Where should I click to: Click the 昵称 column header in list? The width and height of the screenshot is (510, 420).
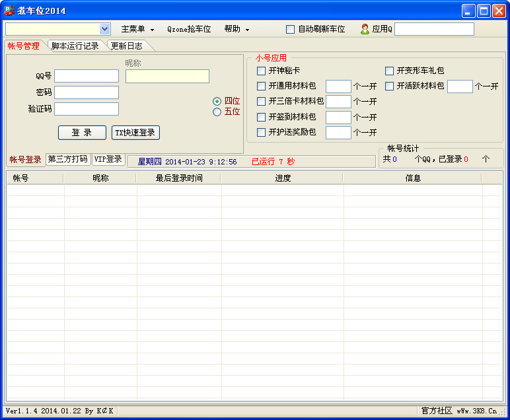coord(100,178)
